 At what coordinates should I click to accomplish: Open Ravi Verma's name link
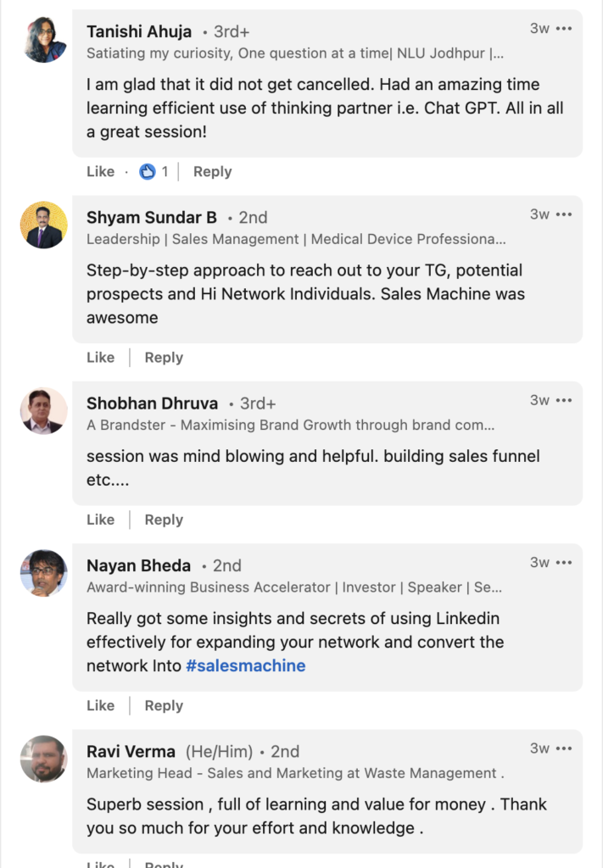pos(131,752)
